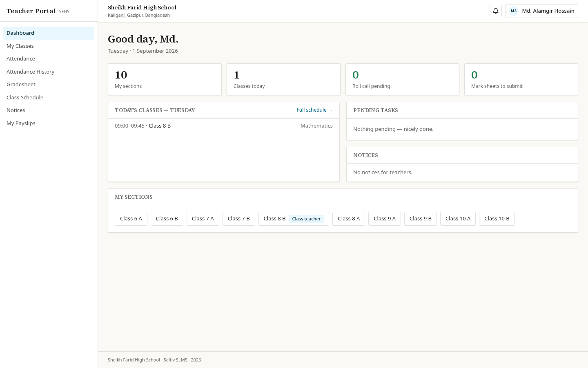Open Attendance History
The height and width of the screenshot is (368, 588).
click(x=49, y=72)
